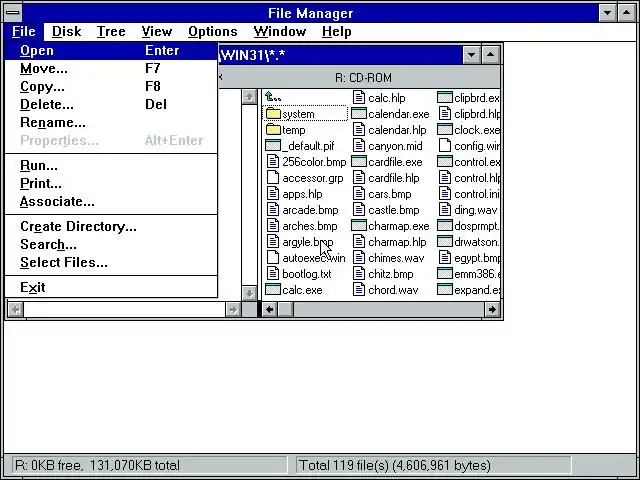Click the chimes.wav document icon

pyautogui.click(x=359, y=258)
